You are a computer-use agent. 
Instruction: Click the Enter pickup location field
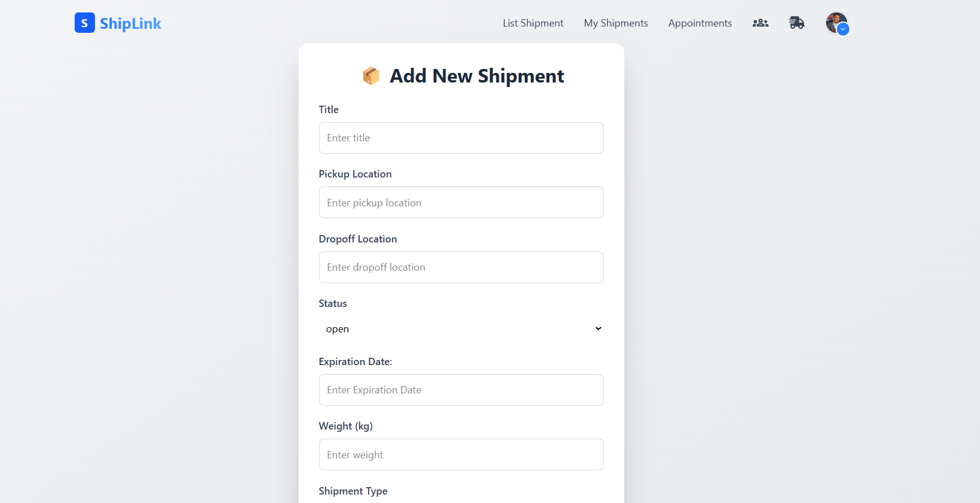point(461,202)
